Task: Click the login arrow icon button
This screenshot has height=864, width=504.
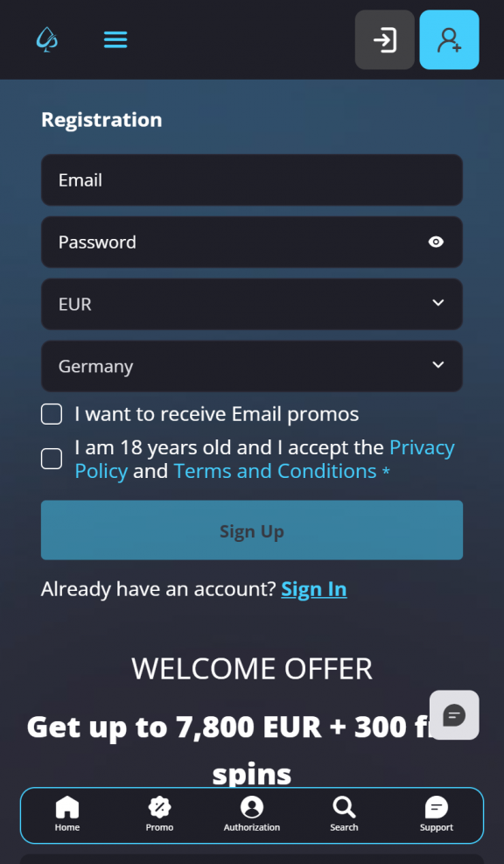Action: (384, 39)
